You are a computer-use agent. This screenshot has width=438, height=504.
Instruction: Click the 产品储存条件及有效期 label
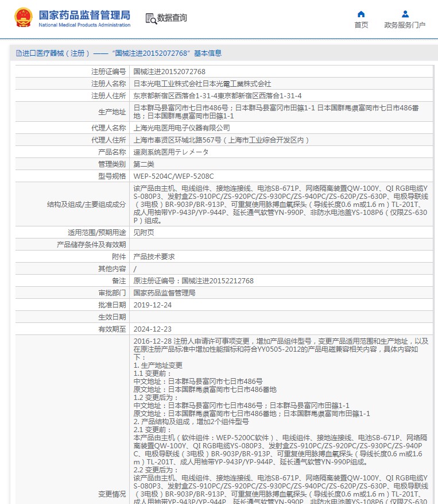pos(91,245)
